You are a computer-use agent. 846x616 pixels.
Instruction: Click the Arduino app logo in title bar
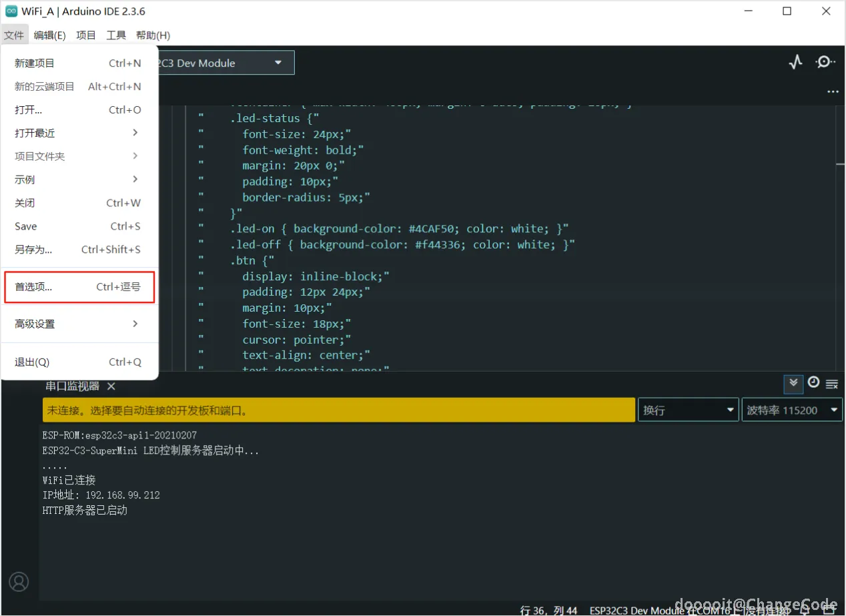point(11,11)
